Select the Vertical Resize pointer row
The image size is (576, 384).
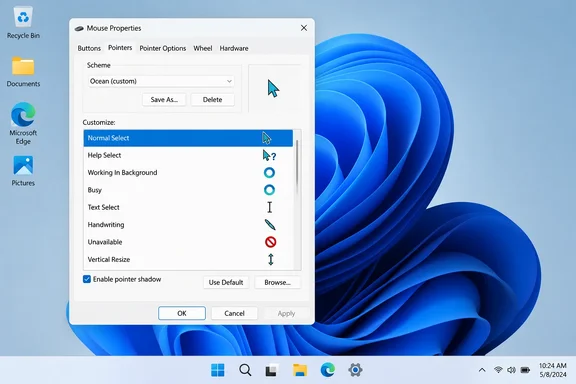coord(188,259)
